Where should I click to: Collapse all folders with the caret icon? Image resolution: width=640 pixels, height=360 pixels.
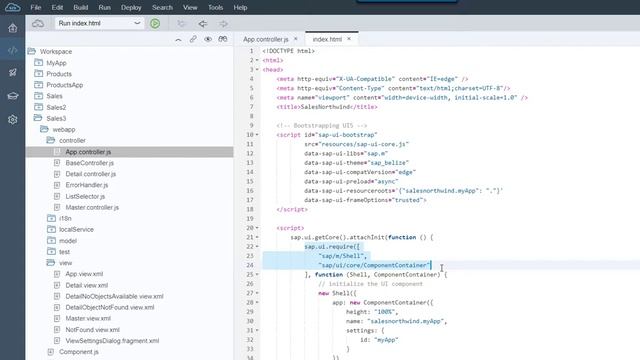tap(178, 40)
